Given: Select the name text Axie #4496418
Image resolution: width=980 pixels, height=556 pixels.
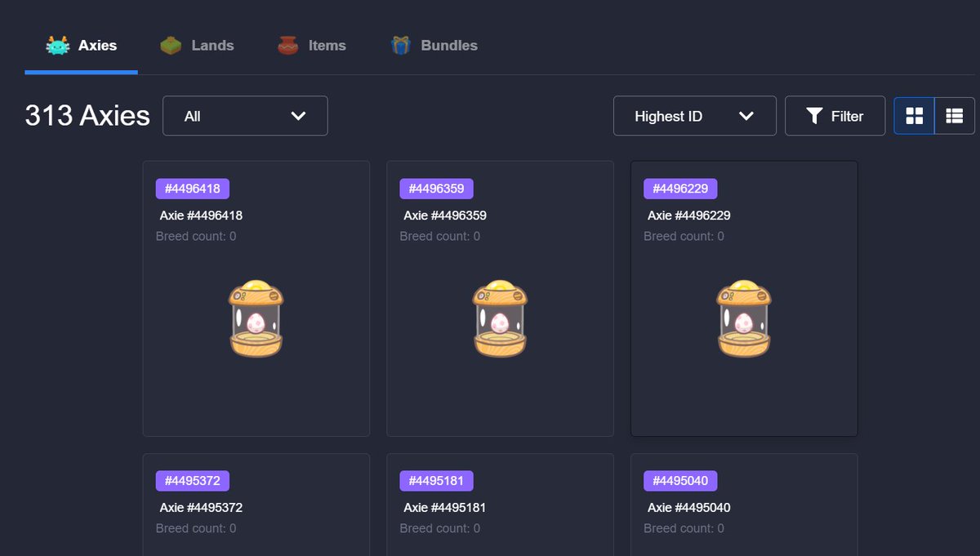Looking at the screenshot, I should (x=201, y=216).
